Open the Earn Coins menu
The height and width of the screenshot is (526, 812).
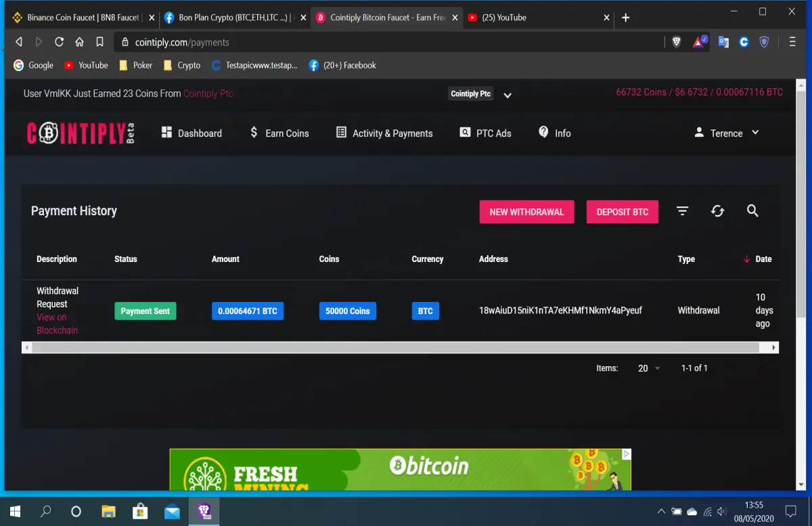(x=279, y=133)
